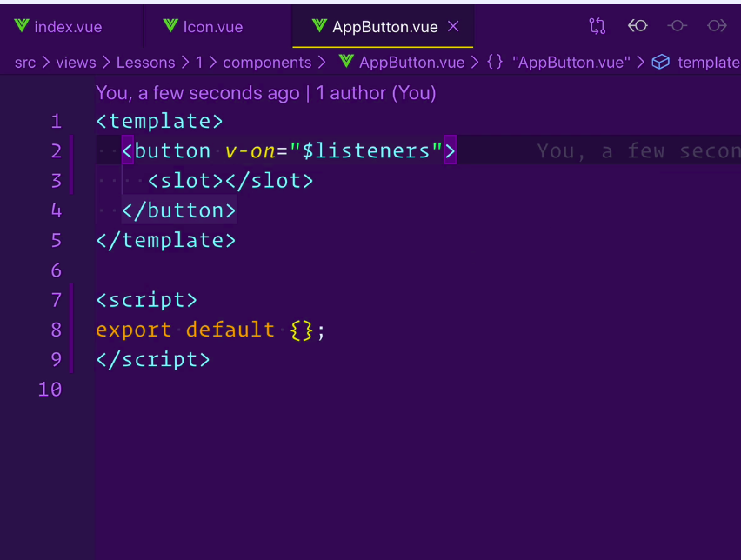Screen dimensions: 741x560
Task: Open the views breadcrumb
Action: [76, 63]
